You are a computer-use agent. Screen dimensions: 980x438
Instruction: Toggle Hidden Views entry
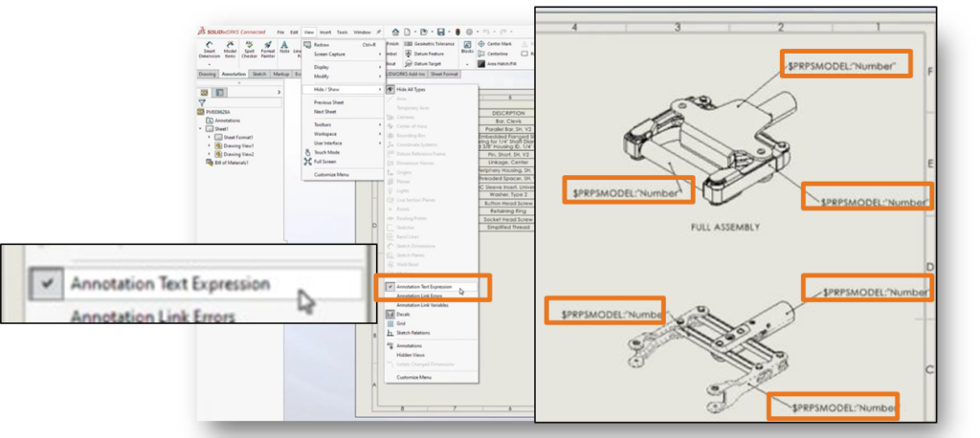coord(432,355)
